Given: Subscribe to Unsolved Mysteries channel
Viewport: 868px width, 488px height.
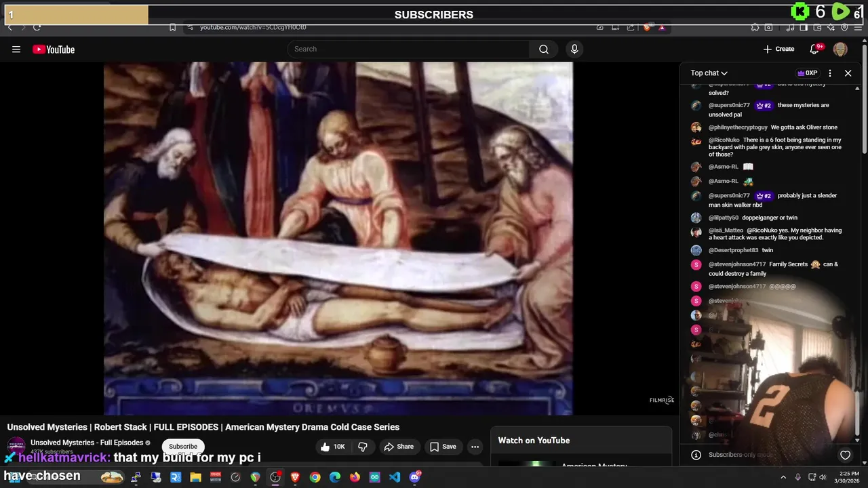Looking at the screenshot, I should (x=183, y=447).
